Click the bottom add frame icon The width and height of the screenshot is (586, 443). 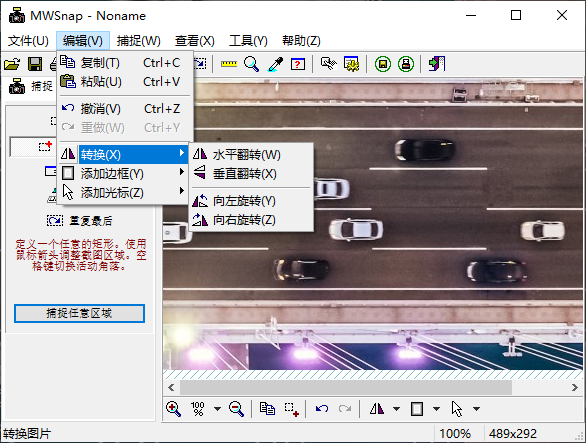pyautogui.click(x=417, y=409)
